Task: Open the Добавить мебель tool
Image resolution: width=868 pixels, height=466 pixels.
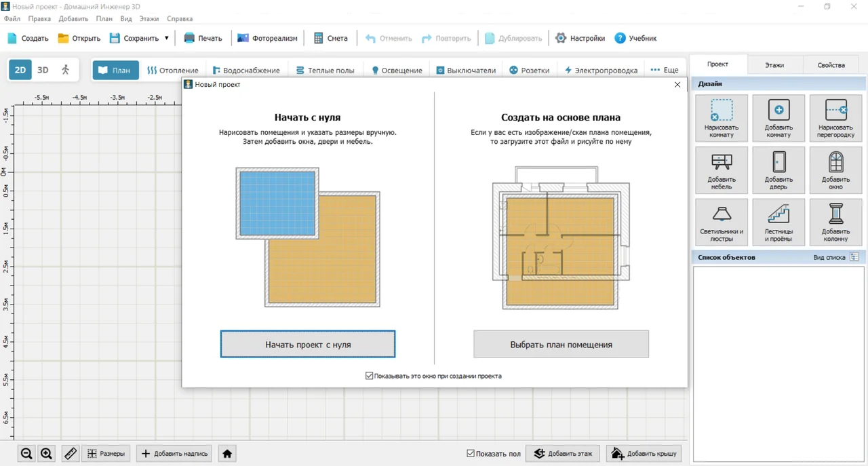Action: click(x=722, y=170)
